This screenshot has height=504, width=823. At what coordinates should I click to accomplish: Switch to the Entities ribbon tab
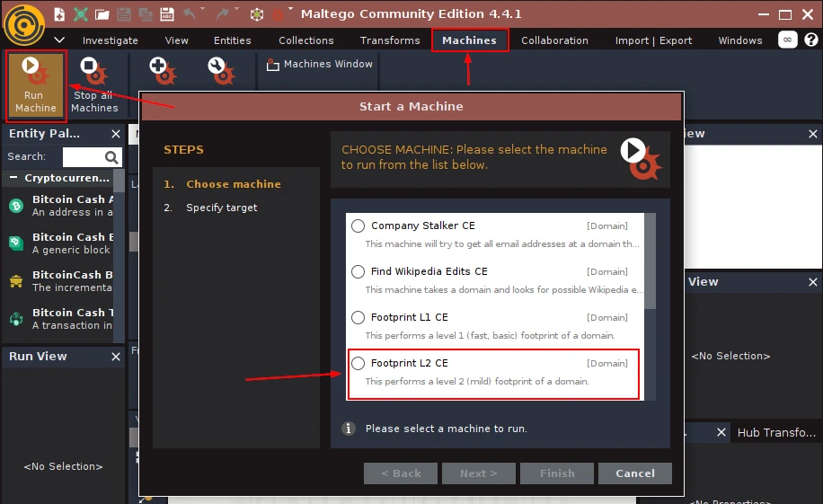233,40
